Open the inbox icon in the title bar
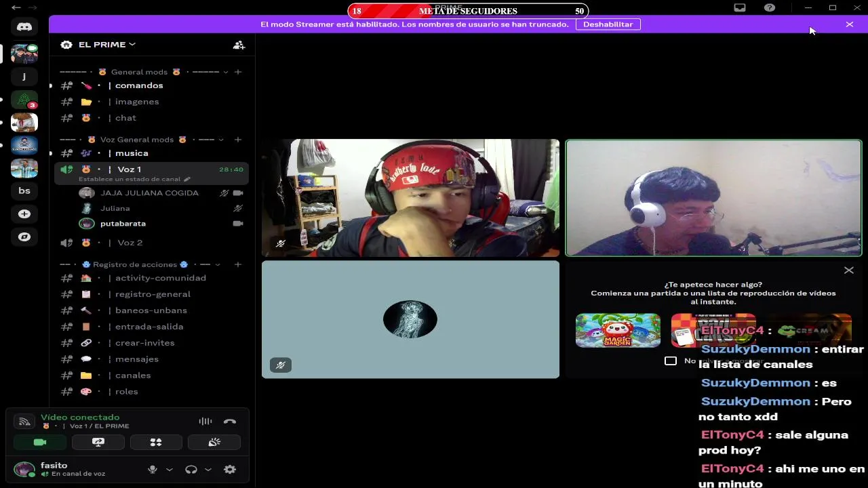 coord(740,7)
